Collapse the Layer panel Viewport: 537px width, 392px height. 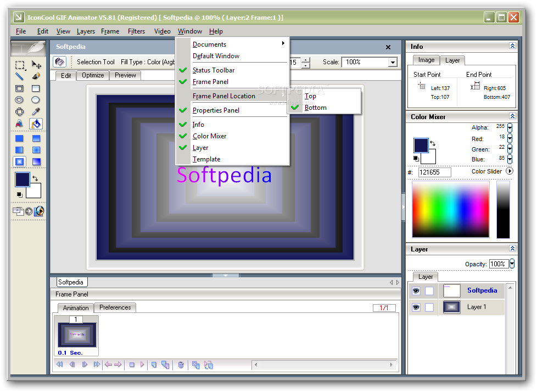(512, 248)
